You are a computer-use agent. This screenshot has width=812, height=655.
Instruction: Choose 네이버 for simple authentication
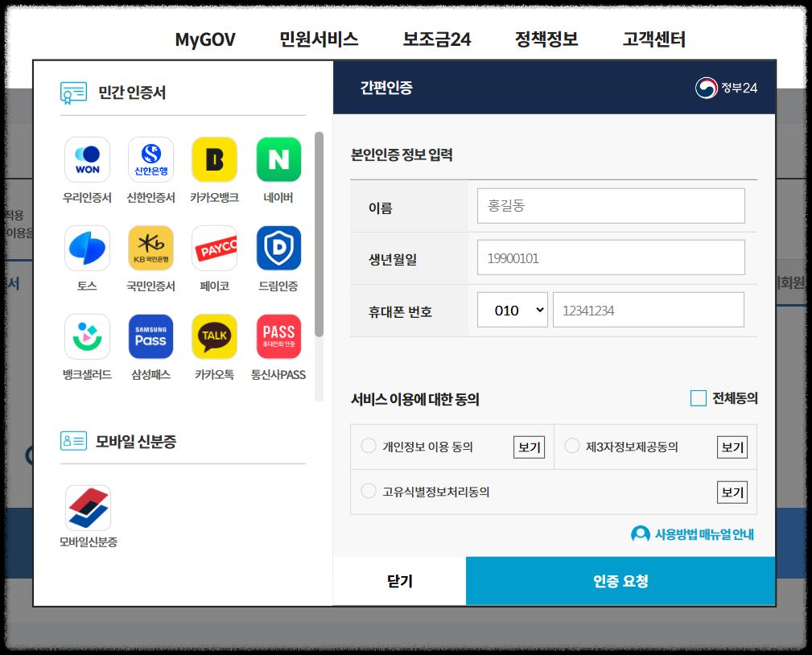click(278, 159)
